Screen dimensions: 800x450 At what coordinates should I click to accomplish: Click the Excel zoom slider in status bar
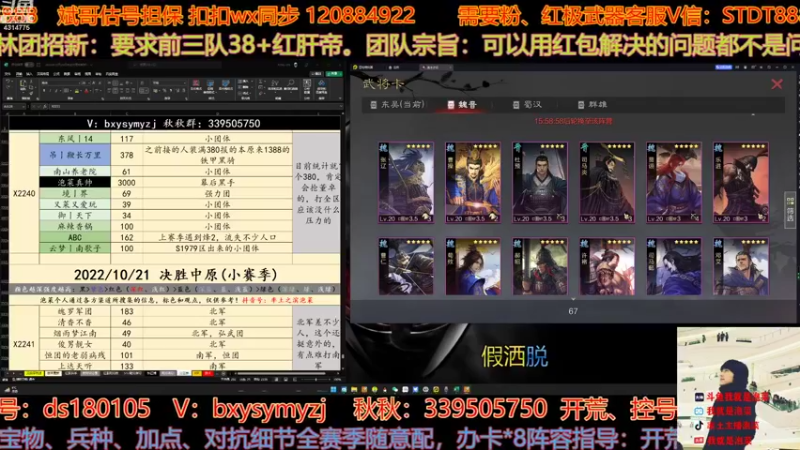point(315,380)
